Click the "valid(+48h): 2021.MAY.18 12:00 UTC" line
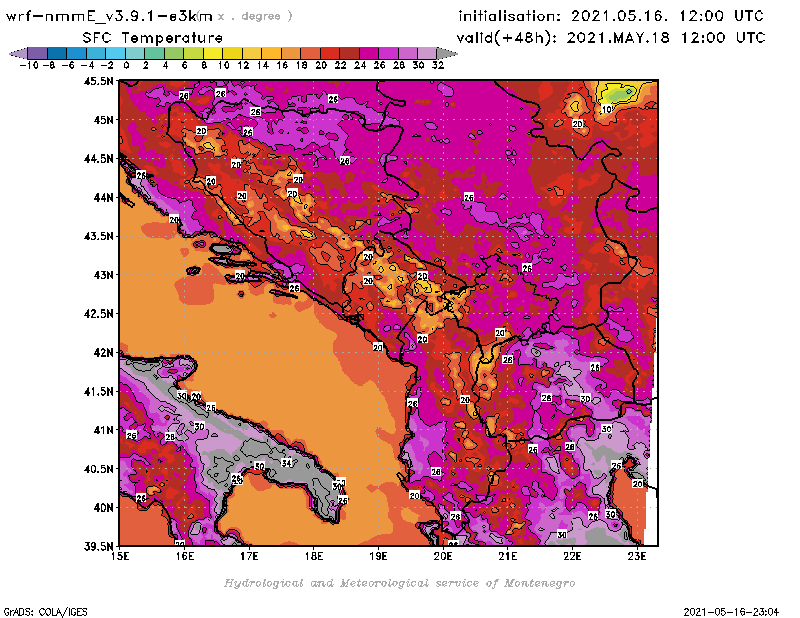This screenshot has height=618, width=800. click(611, 38)
